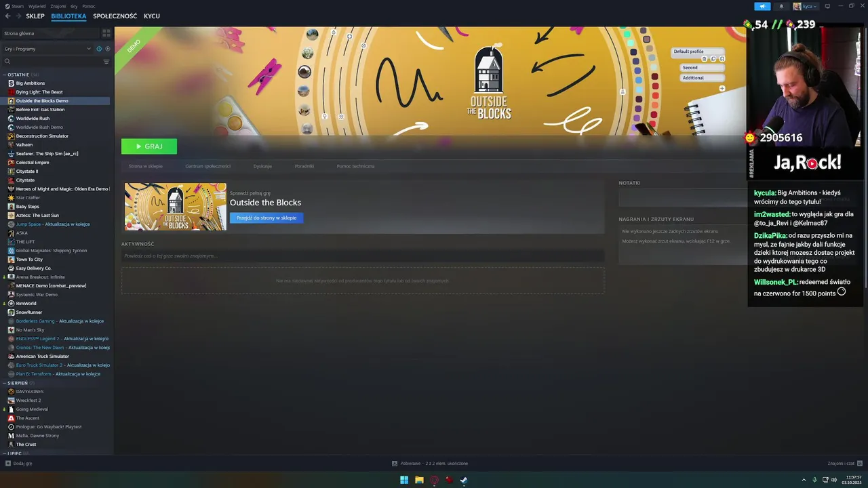
Task: Switch to the SKLEP tab
Action: click(35, 16)
